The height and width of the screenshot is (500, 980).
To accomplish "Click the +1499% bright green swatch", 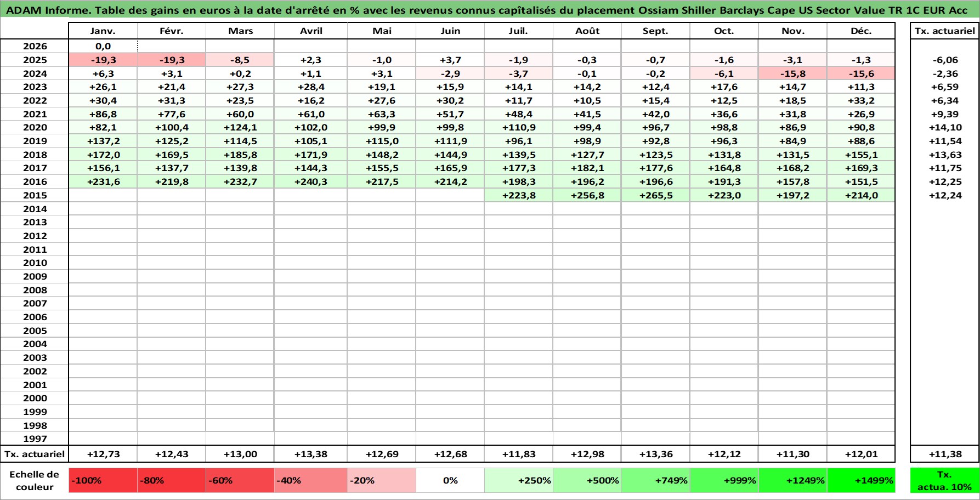I will 861,480.
